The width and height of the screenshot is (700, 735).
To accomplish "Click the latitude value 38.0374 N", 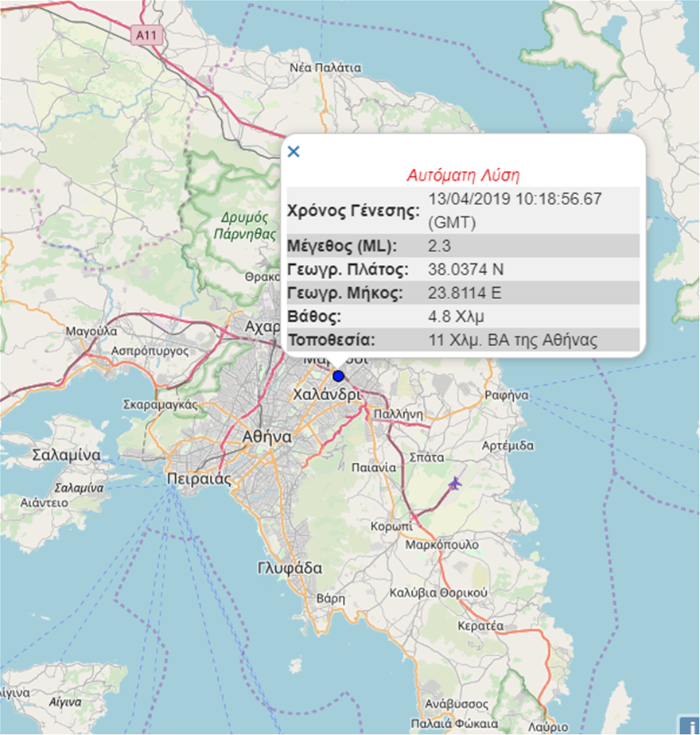I will point(465,269).
